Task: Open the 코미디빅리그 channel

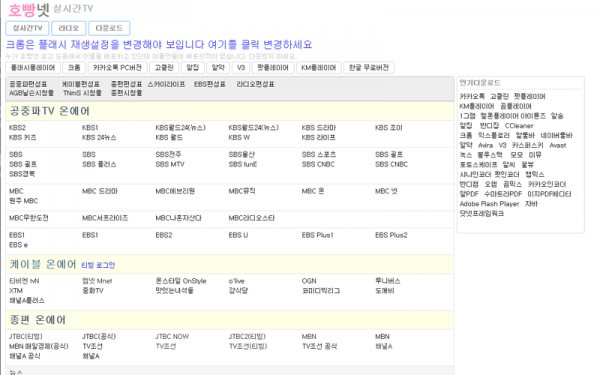Action: [x=321, y=290]
